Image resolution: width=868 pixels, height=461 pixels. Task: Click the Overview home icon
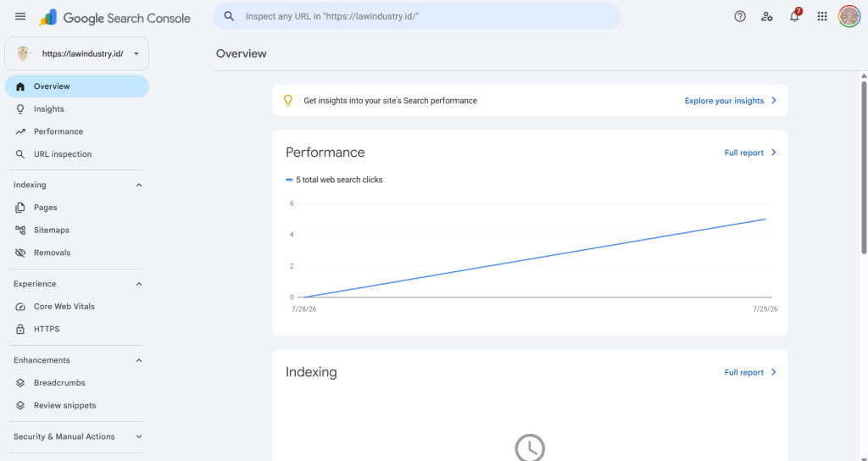pyautogui.click(x=20, y=86)
